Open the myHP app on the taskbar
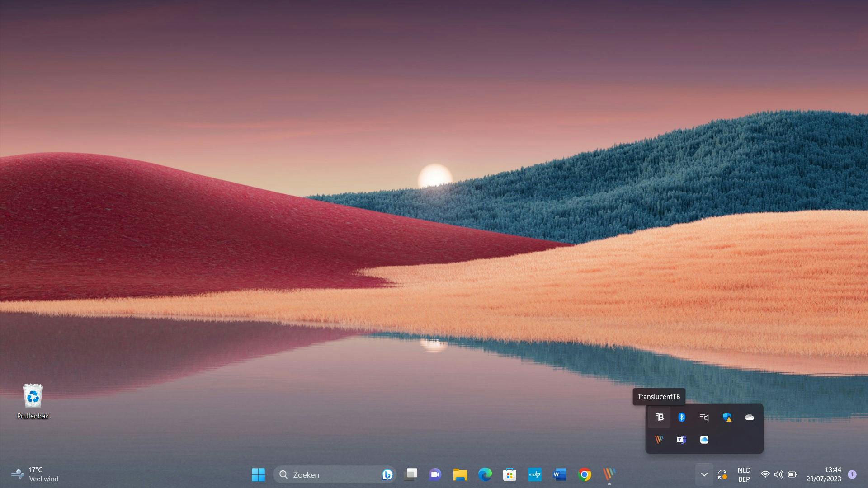 535,474
